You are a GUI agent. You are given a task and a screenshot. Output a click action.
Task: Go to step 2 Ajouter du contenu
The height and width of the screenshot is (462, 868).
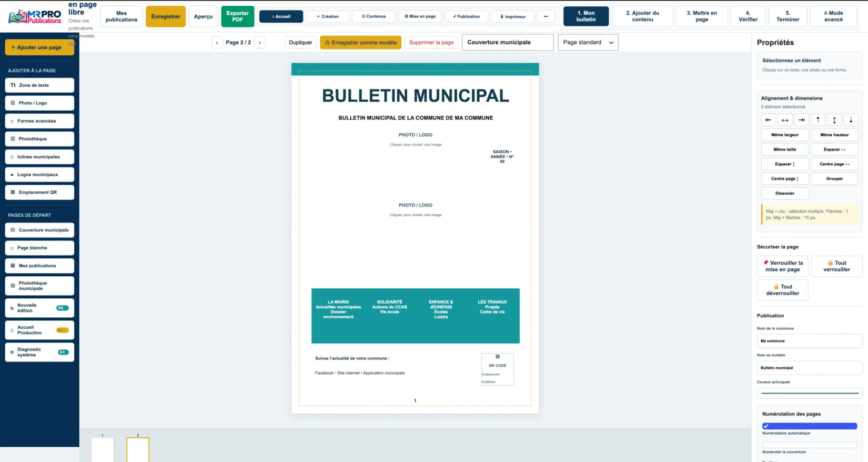pos(642,16)
